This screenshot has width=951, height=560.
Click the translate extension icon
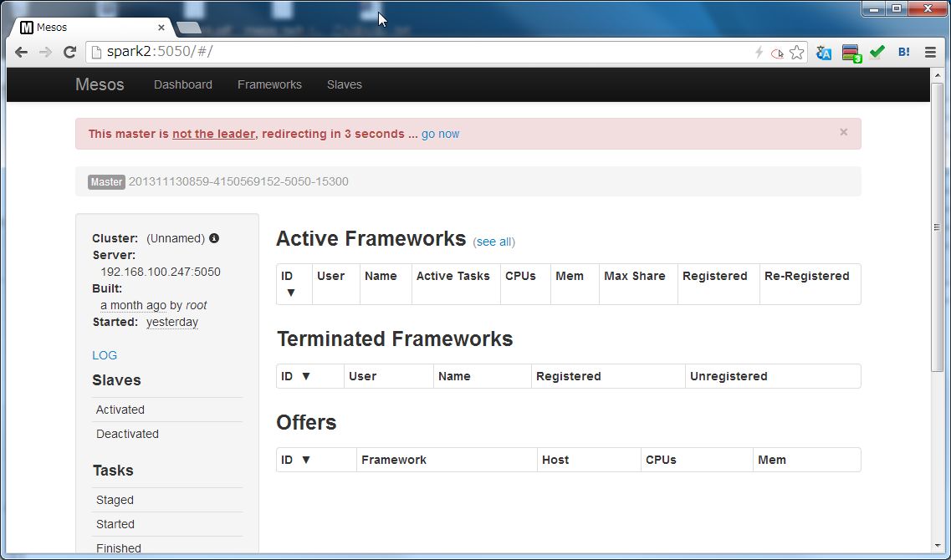pos(823,53)
